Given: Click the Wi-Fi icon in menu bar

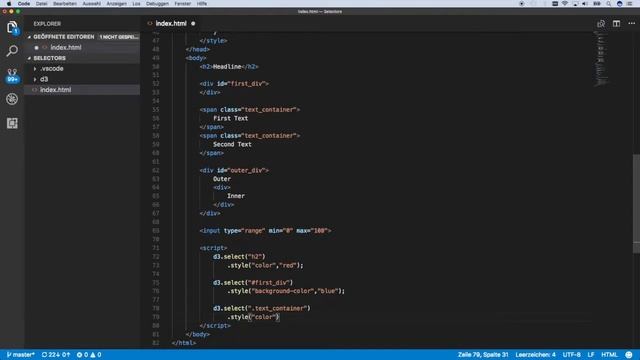Looking at the screenshot, I should [x=565, y=4].
